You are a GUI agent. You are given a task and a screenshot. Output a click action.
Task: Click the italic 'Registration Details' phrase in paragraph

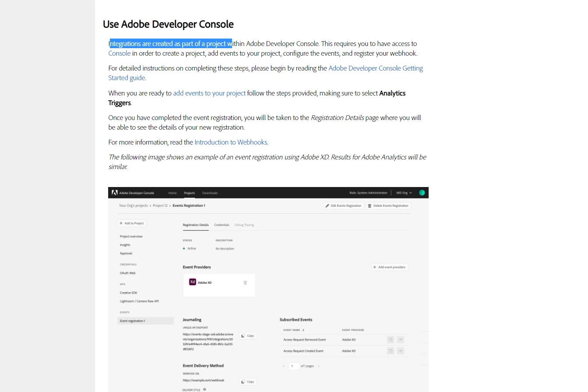(337, 118)
